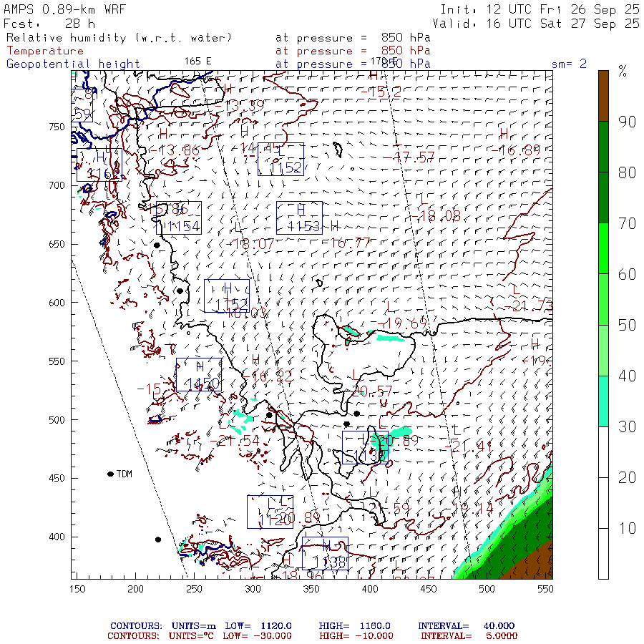
Task: Click the 'AMPS 0.89-km WRF' title text
Action: click(x=64, y=9)
